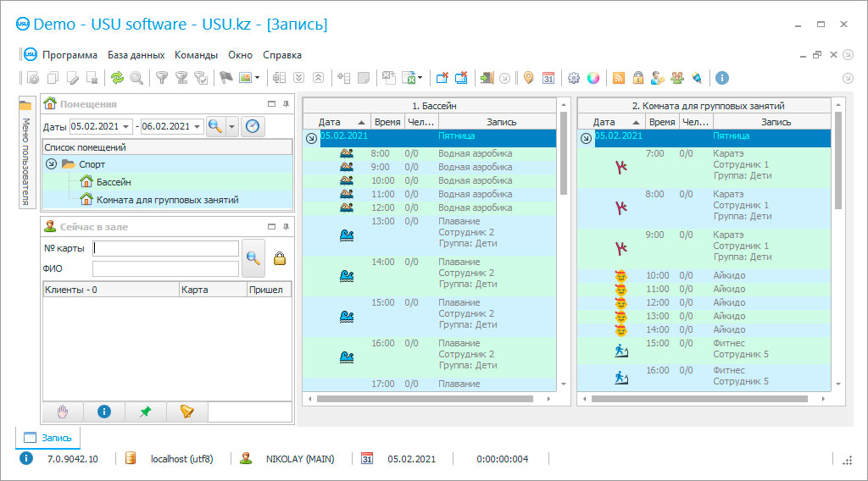This screenshot has height=481, width=868.
Task: Open the start date 05.02.2021 dropdown
Action: [126, 127]
